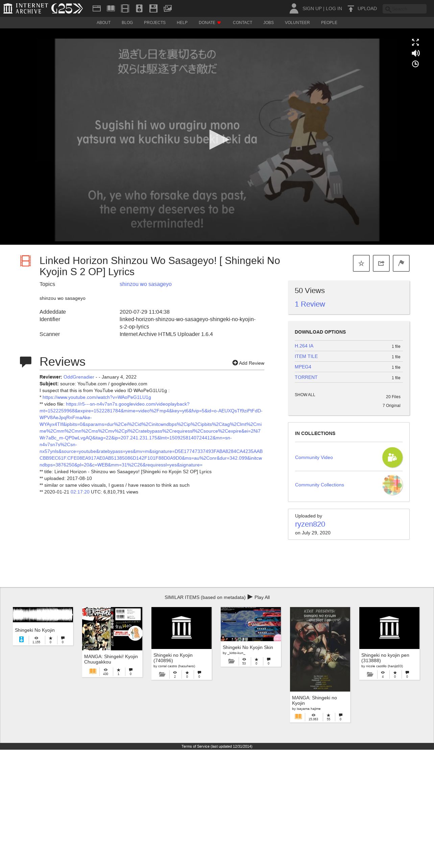
Task: Expand MPEG4 download option
Action: click(303, 367)
